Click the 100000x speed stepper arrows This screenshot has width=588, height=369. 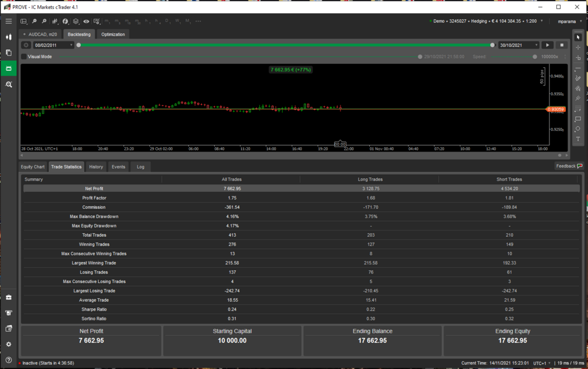click(x=565, y=57)
